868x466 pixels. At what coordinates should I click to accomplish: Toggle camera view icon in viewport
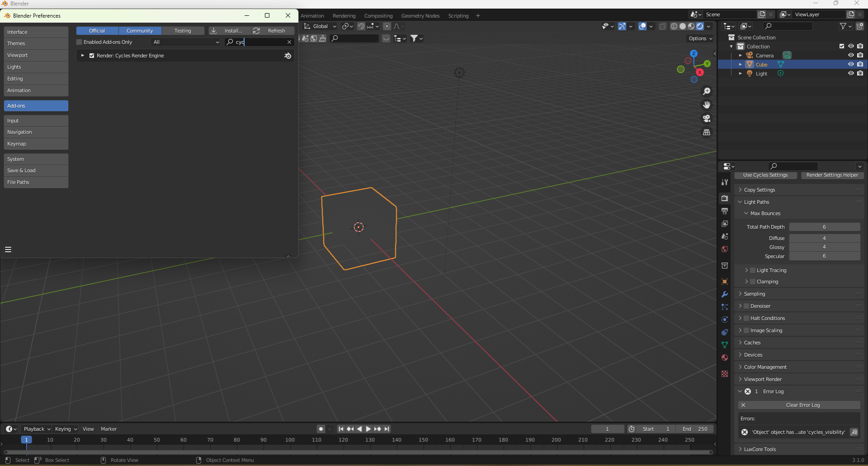[707, 118]
